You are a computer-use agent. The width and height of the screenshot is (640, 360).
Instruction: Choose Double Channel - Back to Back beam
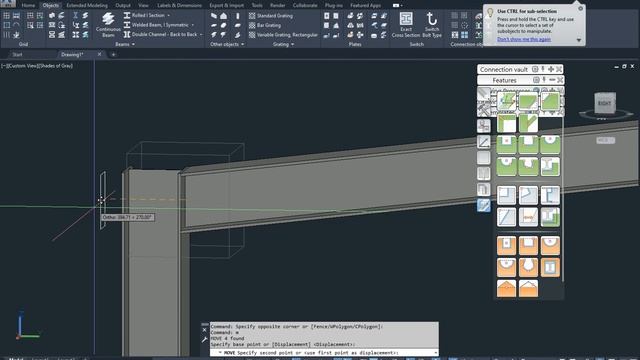160,35
